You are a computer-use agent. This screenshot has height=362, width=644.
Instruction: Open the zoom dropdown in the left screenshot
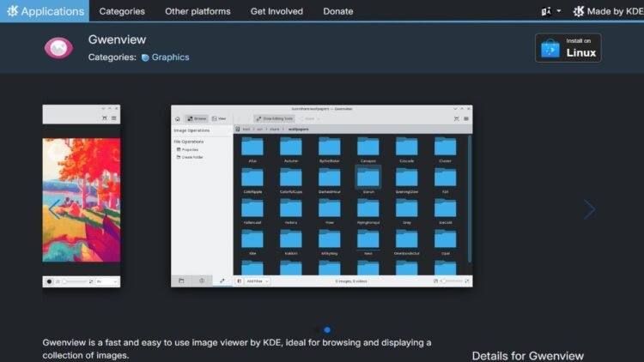tap(106, 281)
